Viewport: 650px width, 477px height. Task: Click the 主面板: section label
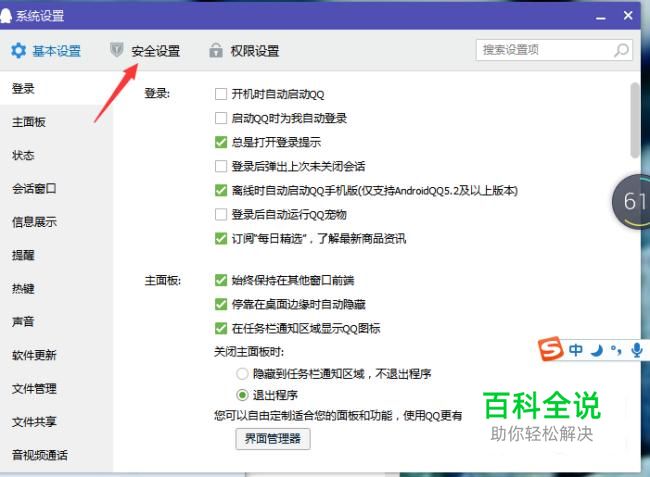pyautogui.click(x=162, y=281)
